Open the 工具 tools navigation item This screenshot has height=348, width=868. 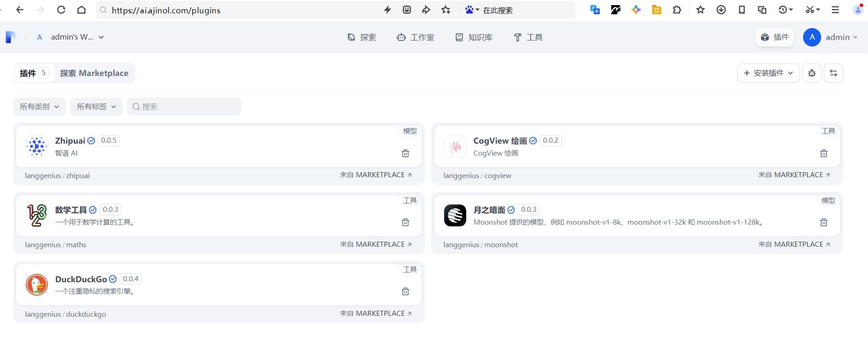[x=528, y=37]
